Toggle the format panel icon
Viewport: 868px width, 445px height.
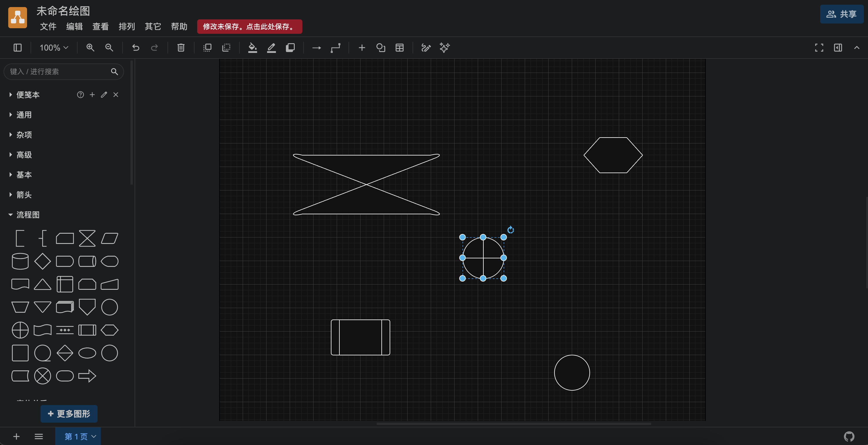(x=838, y=48)
